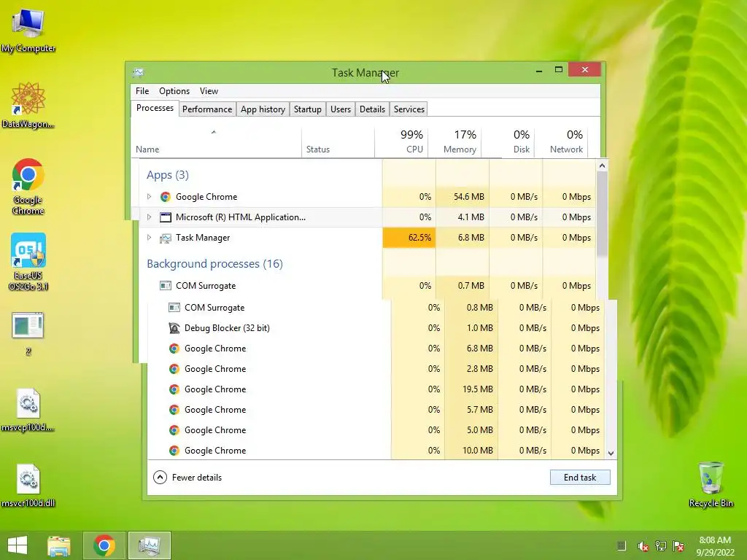
Task: Select the Google Chrome 5.0 MB process
Action: [x=376, y=430]
